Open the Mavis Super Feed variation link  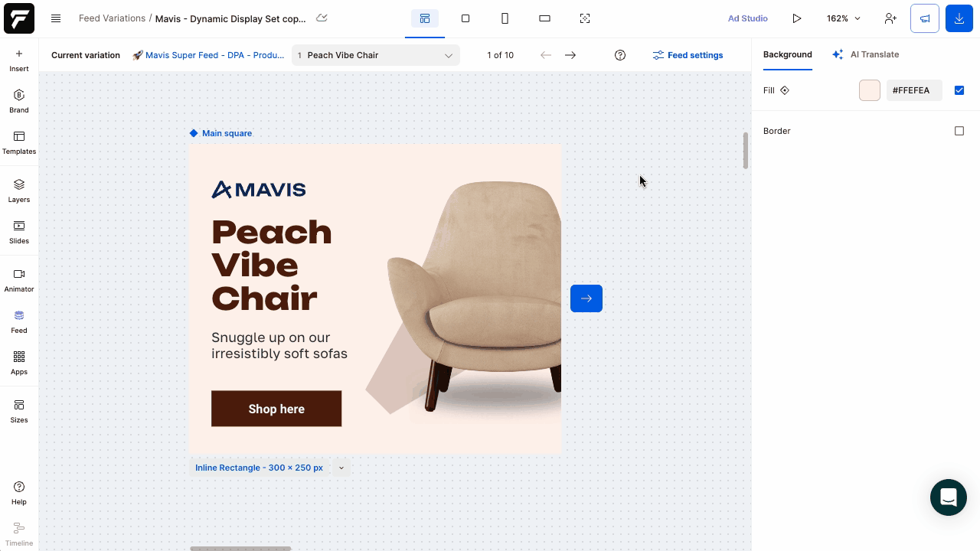[208, 55]
